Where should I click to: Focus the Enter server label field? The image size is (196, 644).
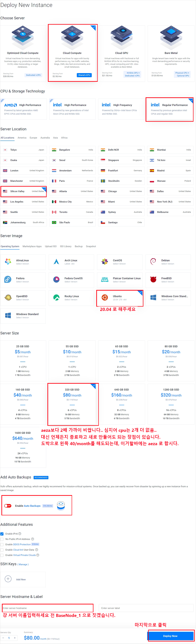pos(146,608)
